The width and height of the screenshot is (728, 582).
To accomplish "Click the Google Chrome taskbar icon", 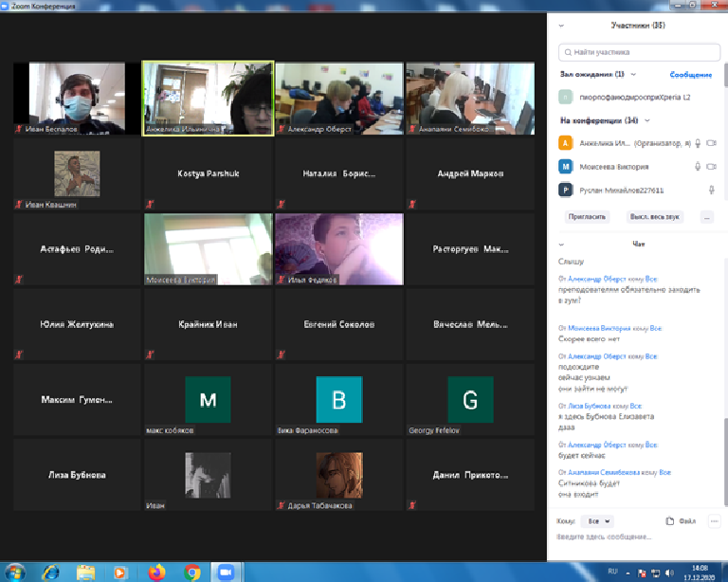I will [191, 572].
